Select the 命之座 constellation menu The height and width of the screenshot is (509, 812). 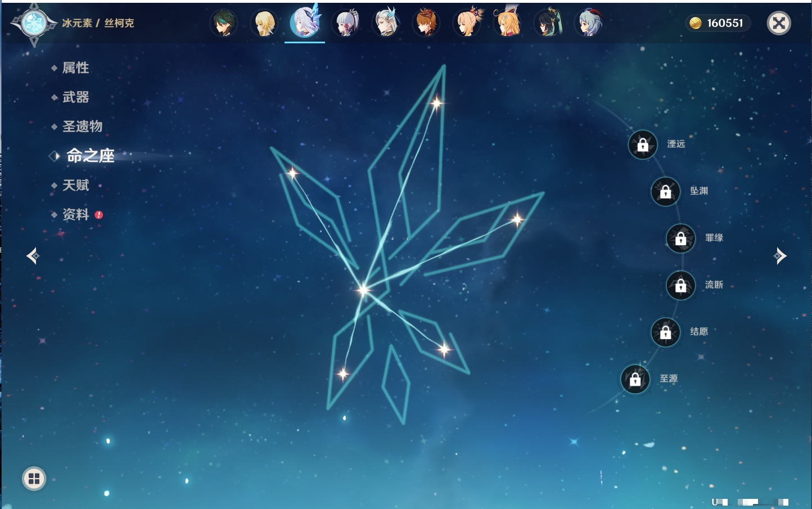pyautogui.click(x=90, y=156)
